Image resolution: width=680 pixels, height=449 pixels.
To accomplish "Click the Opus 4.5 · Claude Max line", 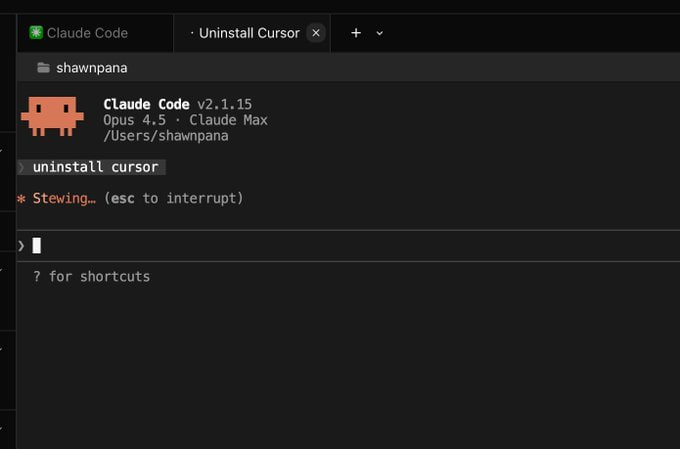I will pos(185,120).
